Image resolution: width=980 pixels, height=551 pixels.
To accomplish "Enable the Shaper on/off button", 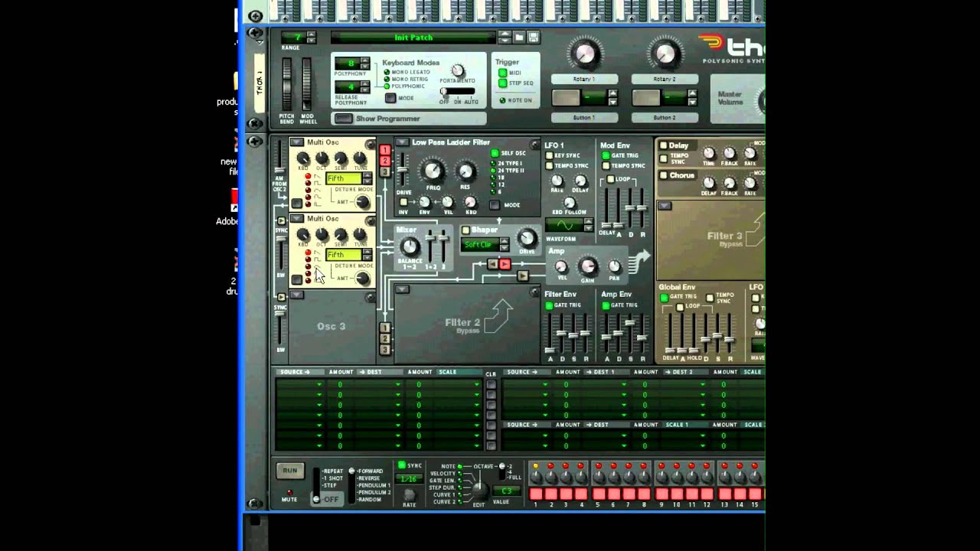I will tap(465, 230).
